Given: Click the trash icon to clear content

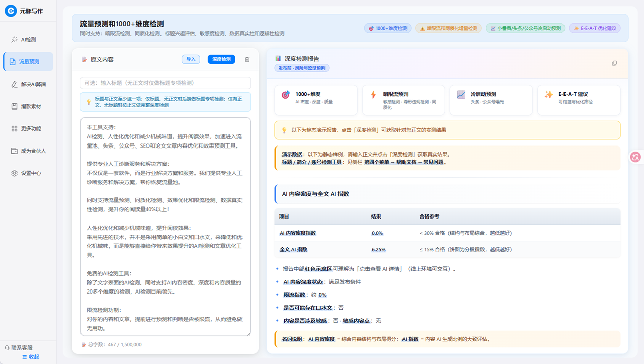Looking at the screenshot, I should 247,59.
